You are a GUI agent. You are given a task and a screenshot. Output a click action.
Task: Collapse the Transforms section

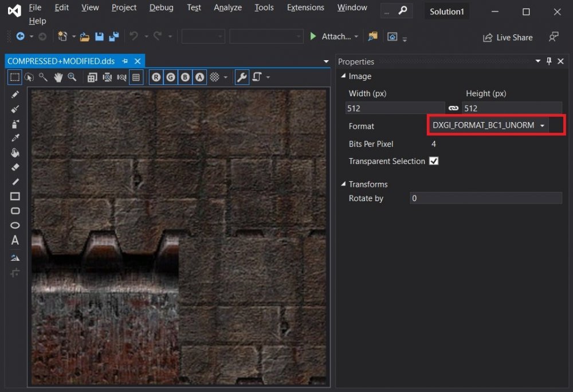coord(343,184)
